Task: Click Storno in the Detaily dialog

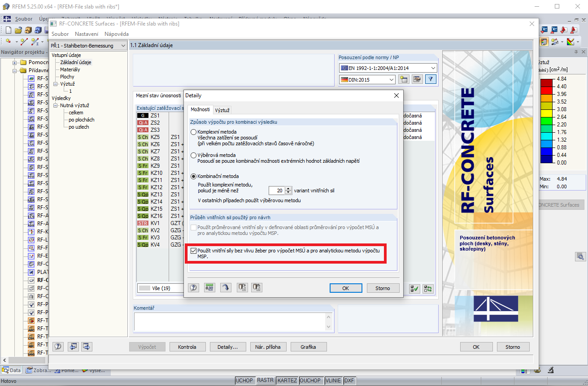Action: [383, 288]
